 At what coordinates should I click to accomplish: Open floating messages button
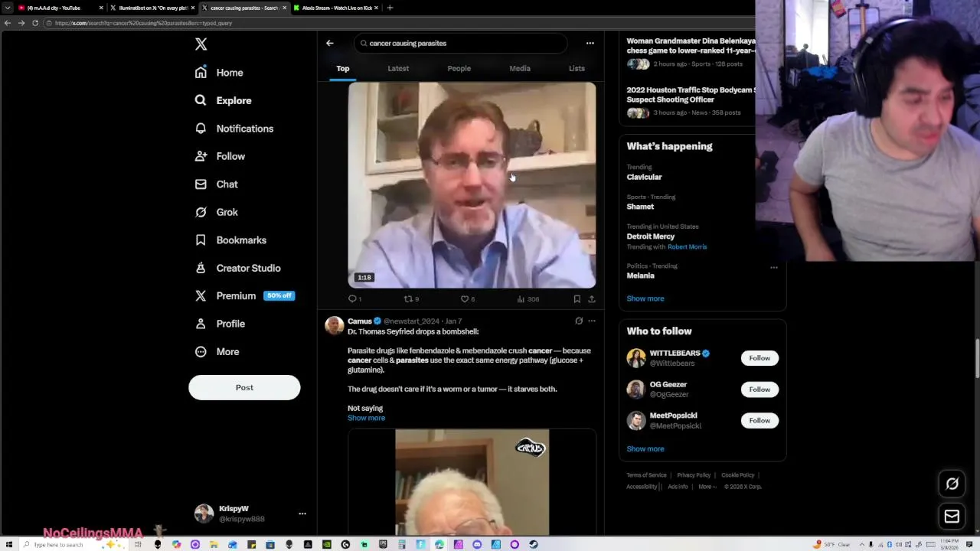[952, 517]
